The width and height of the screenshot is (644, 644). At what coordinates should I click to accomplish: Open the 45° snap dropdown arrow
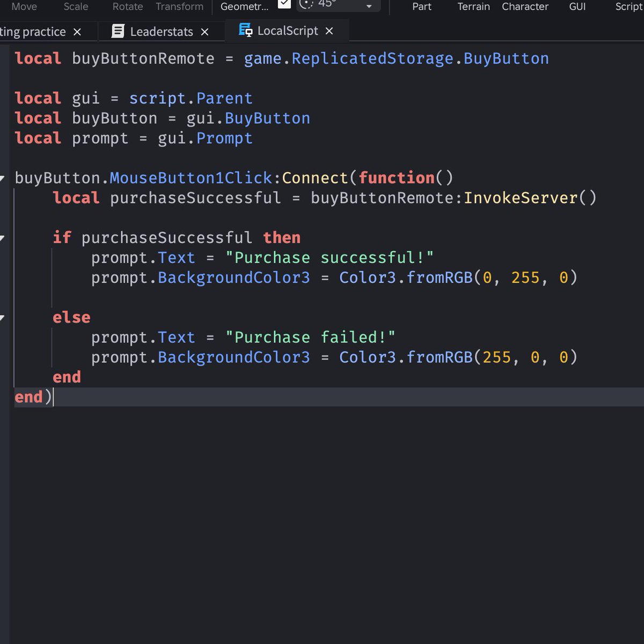[369, 6]
